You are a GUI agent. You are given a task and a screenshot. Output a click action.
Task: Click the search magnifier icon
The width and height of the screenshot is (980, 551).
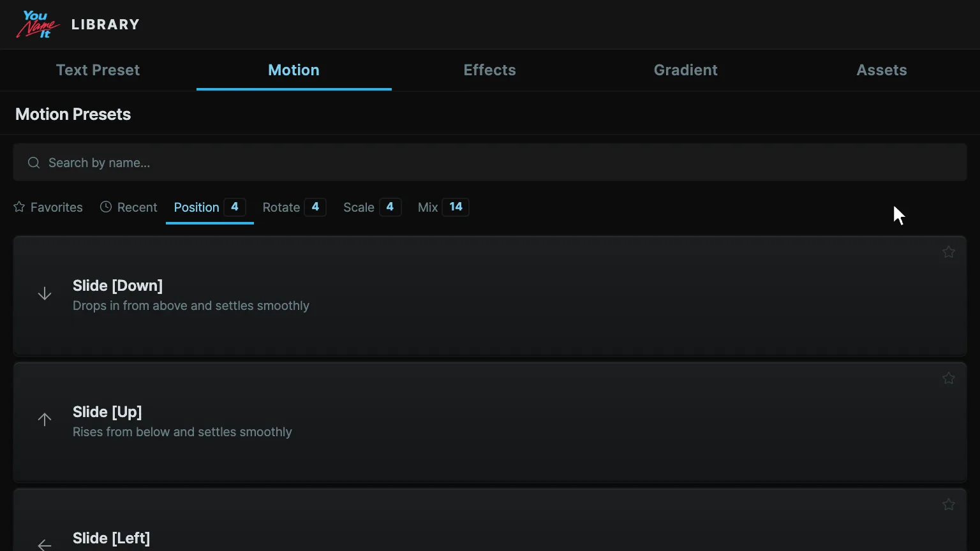(x=34, y=163)
